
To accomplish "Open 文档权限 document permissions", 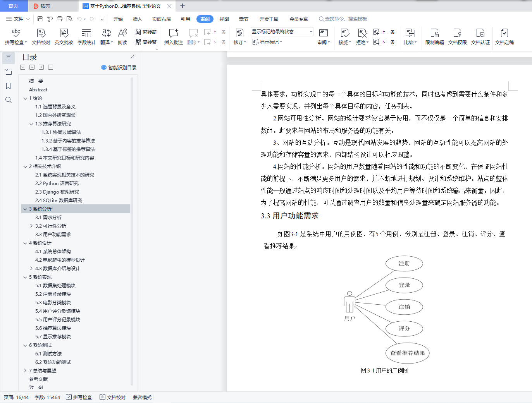I will coord(458,37).
